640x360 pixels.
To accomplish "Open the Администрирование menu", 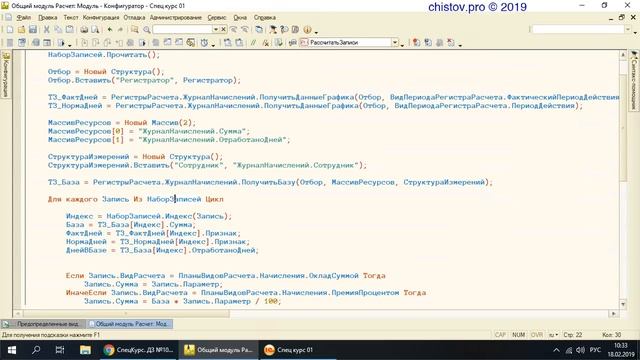I will click(x=176, y=18).
